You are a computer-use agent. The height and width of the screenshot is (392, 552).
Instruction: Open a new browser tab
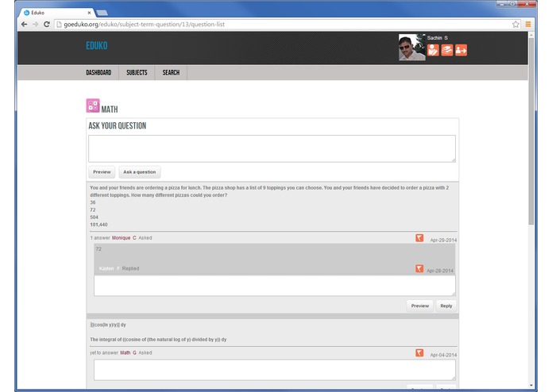click(x=102, y=13)
